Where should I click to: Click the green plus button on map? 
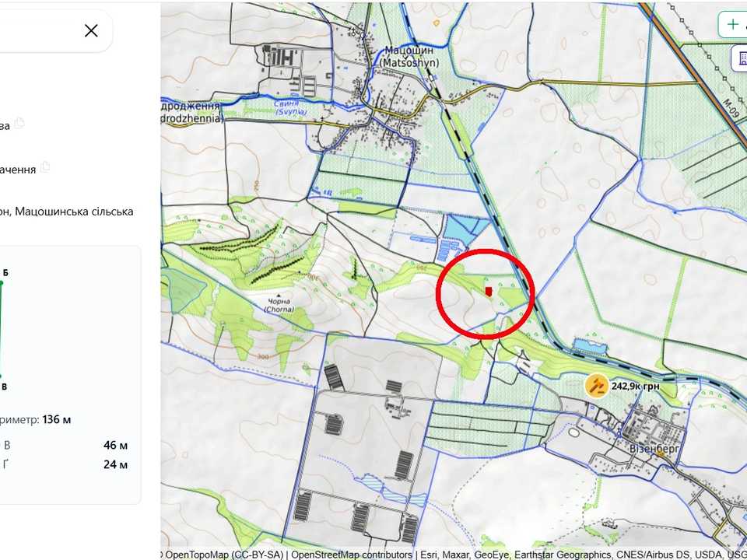tap(733, 24)
